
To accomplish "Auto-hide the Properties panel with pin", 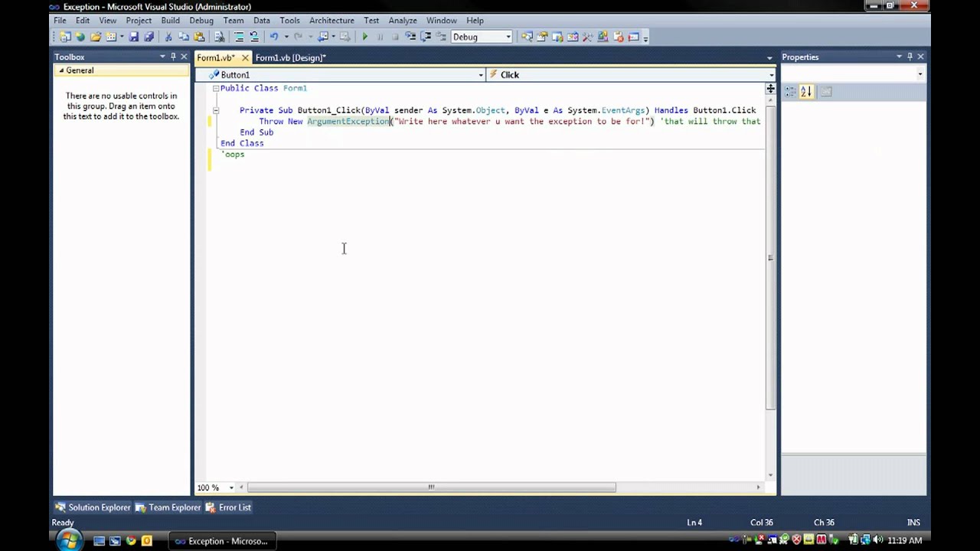I will point(910,57).
